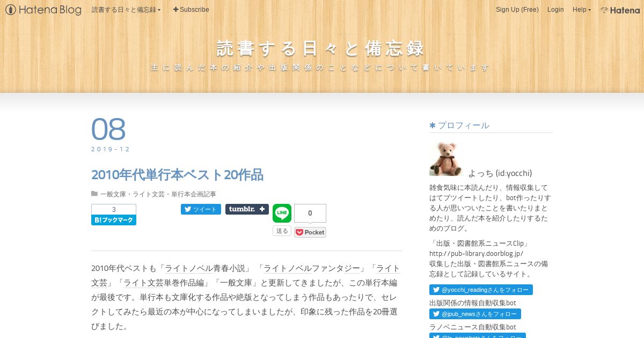This screenshot has width=644, height=338.
Task: Follow @yocchi_reading on Twitter
Action: tap(481, 290)
